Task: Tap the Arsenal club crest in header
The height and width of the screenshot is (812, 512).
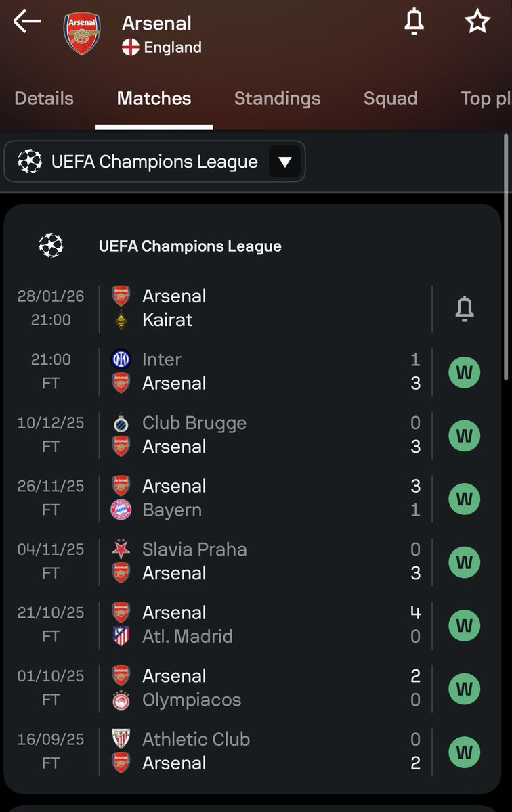Action: [82, 34]
